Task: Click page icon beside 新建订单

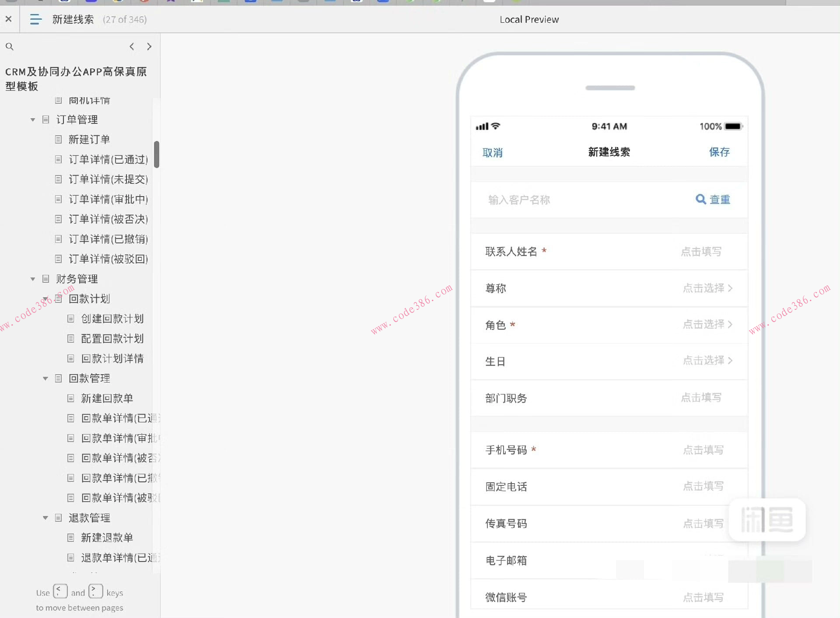Action: [x=58, y=140]
